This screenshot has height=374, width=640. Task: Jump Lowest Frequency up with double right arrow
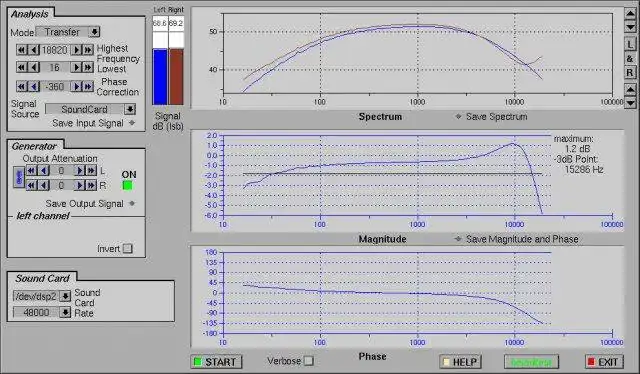coord(88,67)
